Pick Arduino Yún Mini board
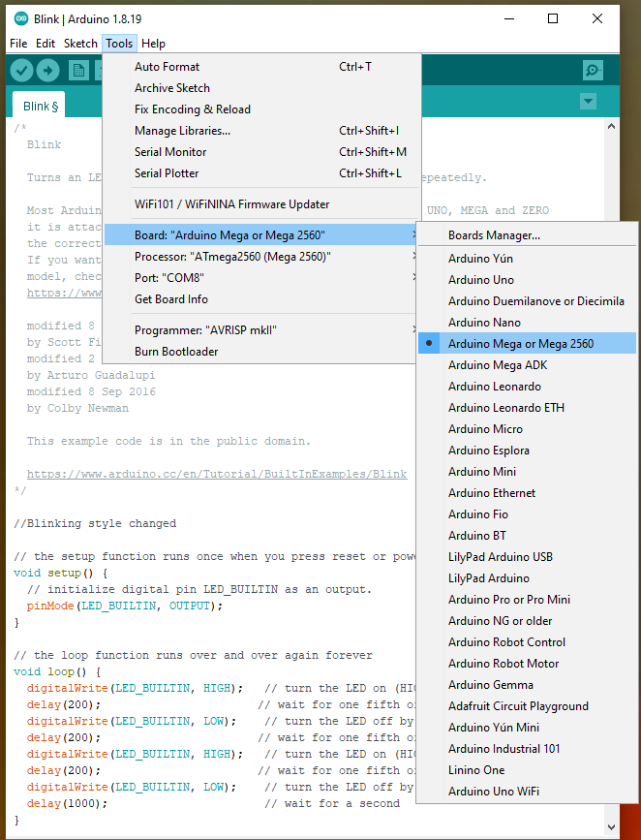The height and width of the screenshot is (840, 641). (x=527, y=728)
